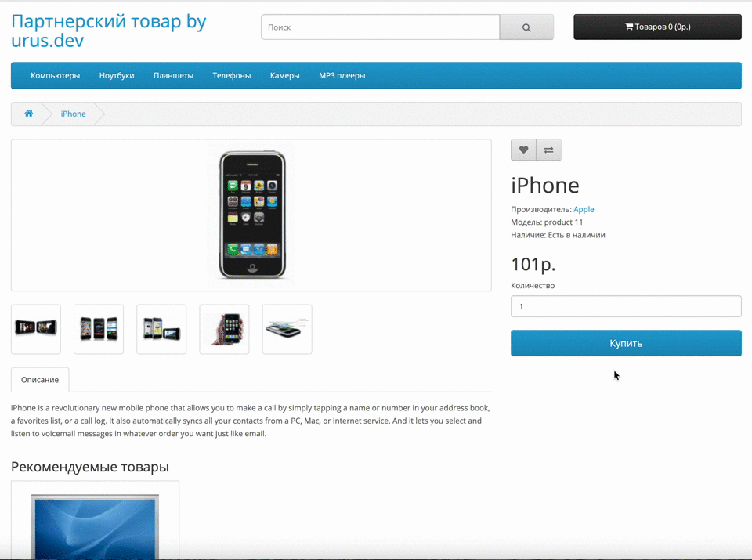Add iPhone to wishlist with heart icon
Viewport: 752px width, 560px height.
[523, 150]
